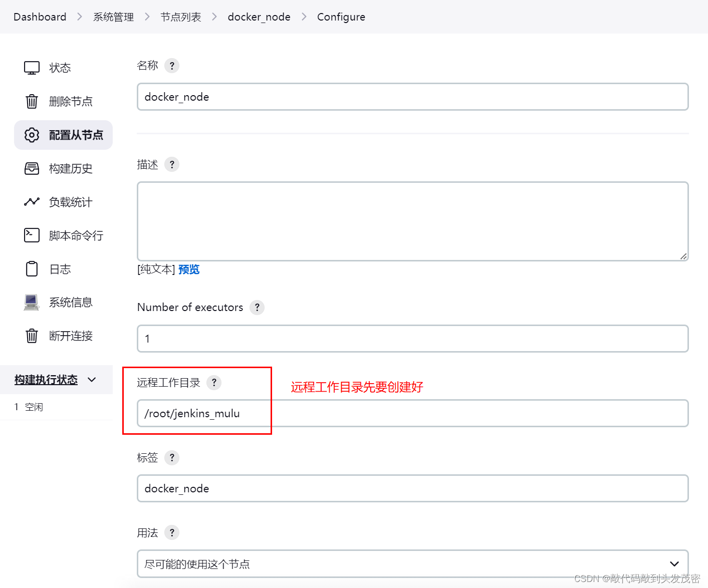Open help for Number of executors
Viewport: 708px width, 588px height.
coord(257,307)
